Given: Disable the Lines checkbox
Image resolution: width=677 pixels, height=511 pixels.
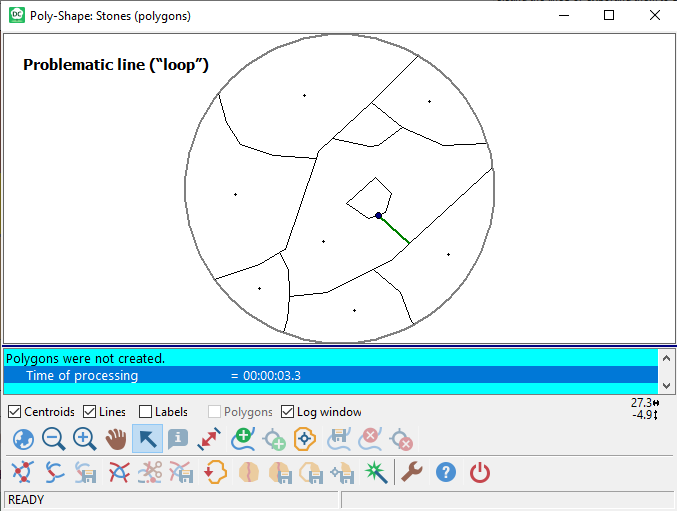Looking at the screenshot, I should [x=90, y=412].
